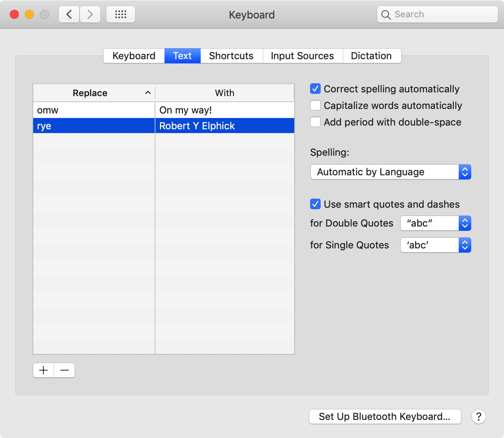504x438 pixels.
Task: Enable Add period with double-space
Action: [x=315, y=122]
